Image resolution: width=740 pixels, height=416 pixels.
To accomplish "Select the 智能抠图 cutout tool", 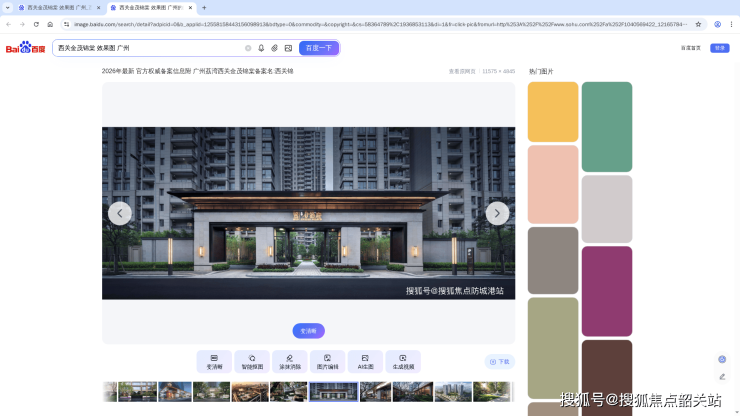I will (252, 362).
